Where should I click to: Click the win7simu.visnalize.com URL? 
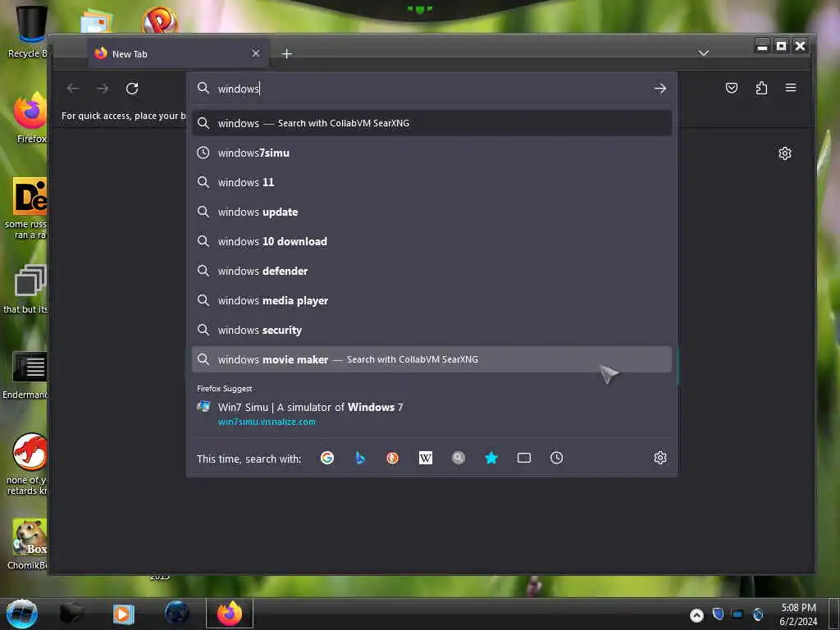267,422
